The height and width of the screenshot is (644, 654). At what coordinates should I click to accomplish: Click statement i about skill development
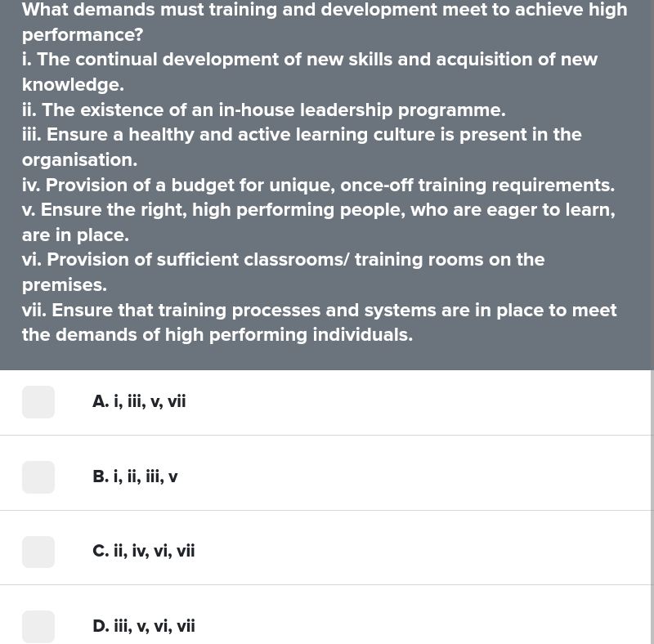[x=310, y=72]
